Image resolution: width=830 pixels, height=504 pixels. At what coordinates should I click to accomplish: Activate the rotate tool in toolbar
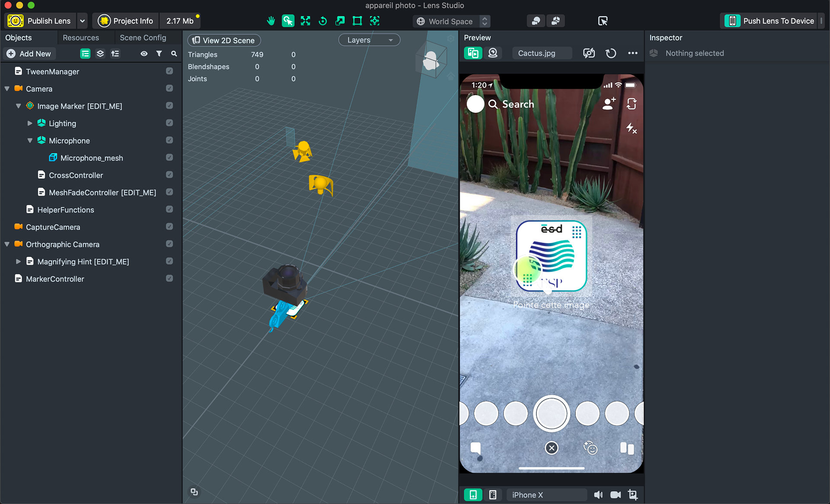[322, 21]
